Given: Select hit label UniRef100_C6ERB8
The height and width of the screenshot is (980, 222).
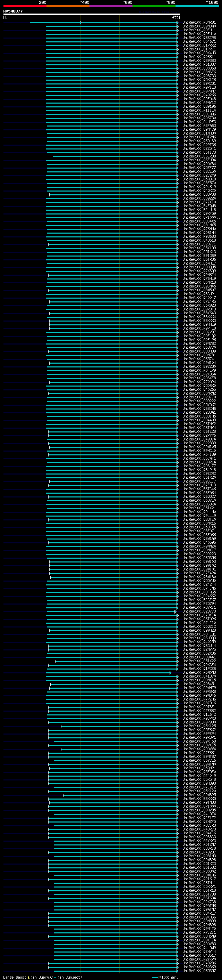Looking at the screenshot, I should point(199,156).
